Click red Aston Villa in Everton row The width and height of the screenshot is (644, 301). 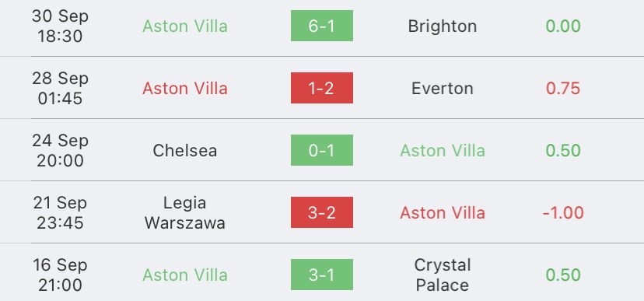click(x=185, y=89)
